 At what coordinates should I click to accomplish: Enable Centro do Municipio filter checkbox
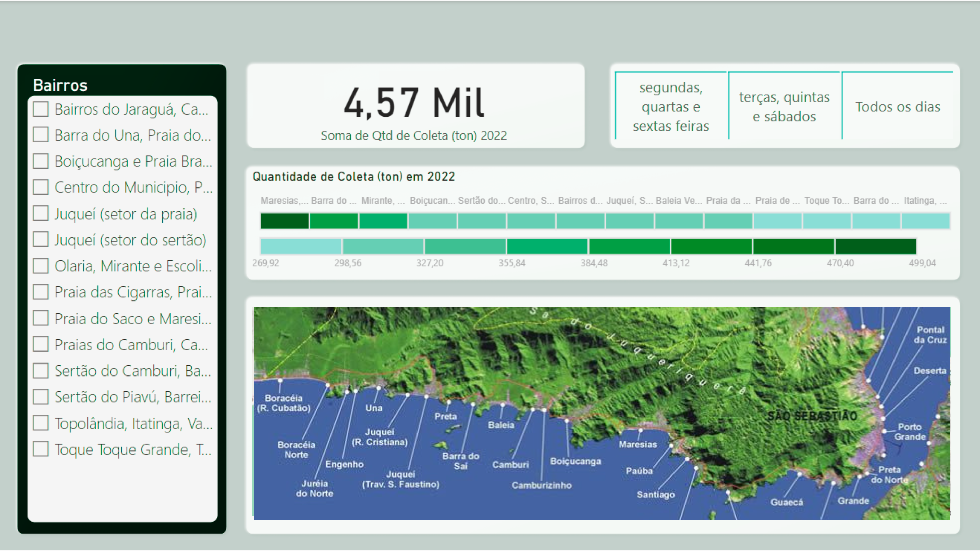pyautogui.click(x=41, y=187)
